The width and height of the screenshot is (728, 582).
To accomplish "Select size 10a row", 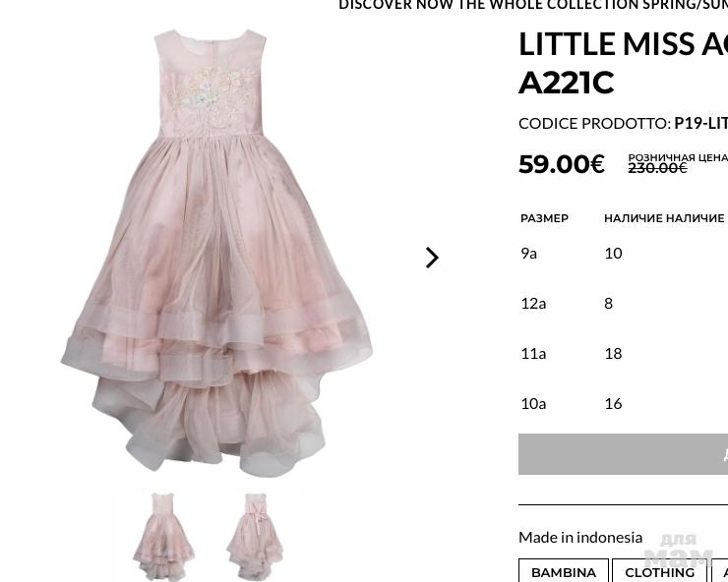I will tap(623, 404).
